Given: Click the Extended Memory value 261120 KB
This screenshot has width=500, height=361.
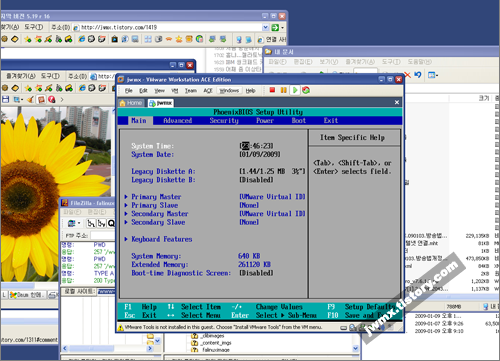Looking at the screenshot, I should 254,264.
